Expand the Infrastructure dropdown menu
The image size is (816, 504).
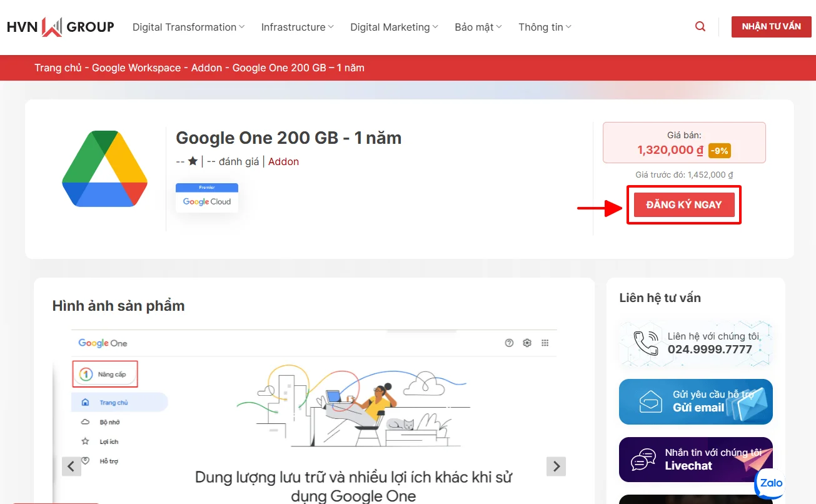tap(297, 27)
